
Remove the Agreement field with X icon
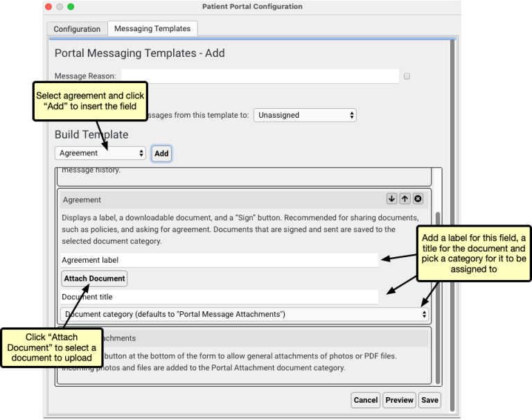coord(418,199)
